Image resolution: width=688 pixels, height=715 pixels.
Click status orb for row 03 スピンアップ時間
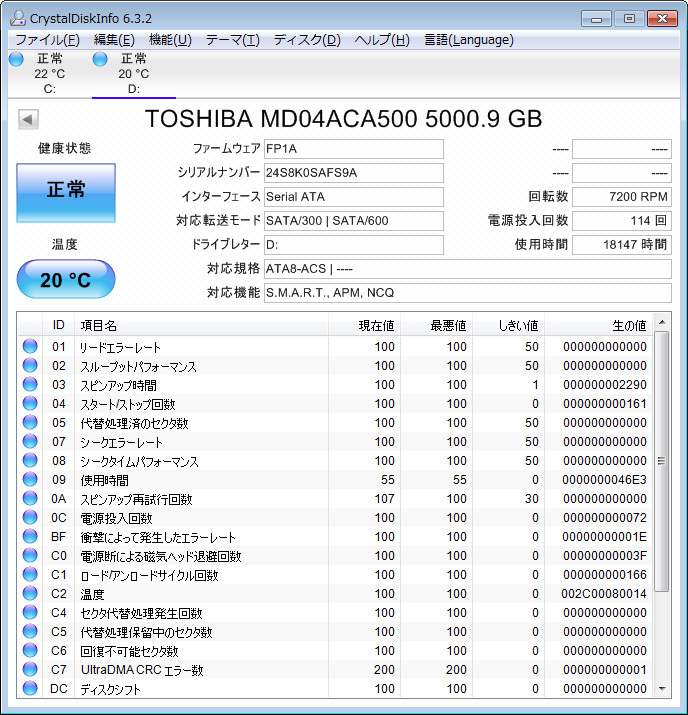pos(30,384)
